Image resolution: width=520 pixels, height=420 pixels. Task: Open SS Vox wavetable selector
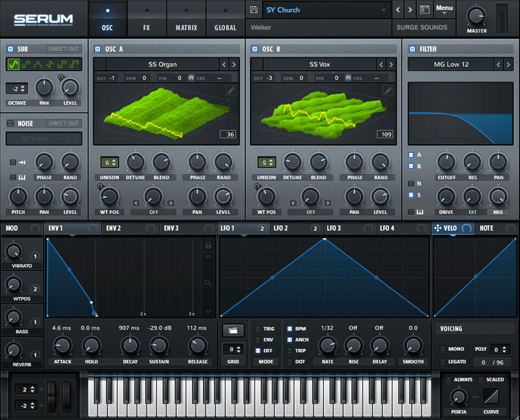click(319, 64)
